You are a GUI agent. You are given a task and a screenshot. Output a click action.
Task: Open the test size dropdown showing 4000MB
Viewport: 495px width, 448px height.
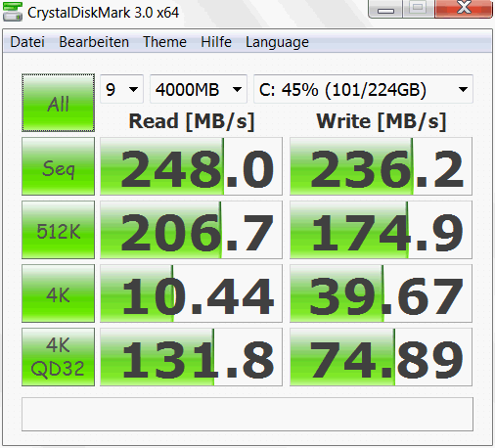tap(199, 89)
